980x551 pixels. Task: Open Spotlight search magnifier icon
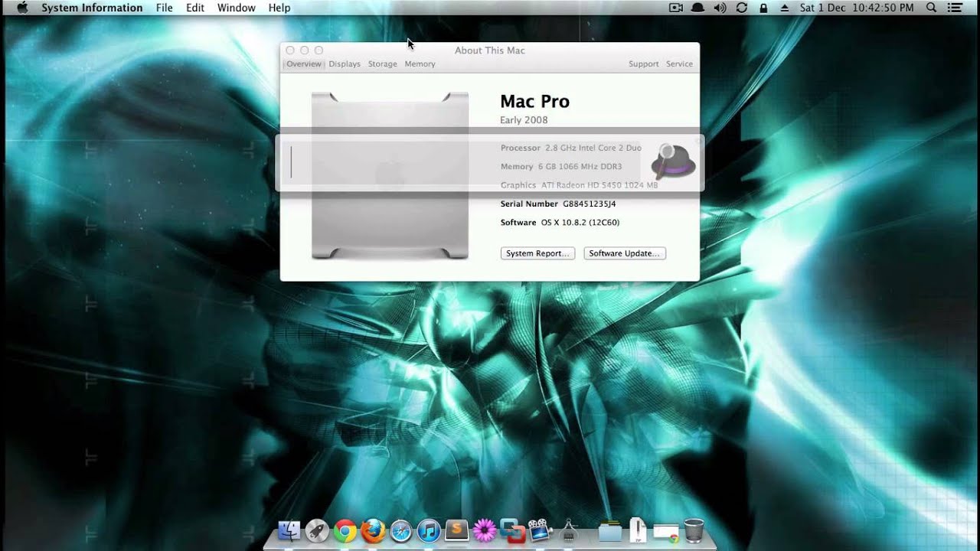point(932,8)
